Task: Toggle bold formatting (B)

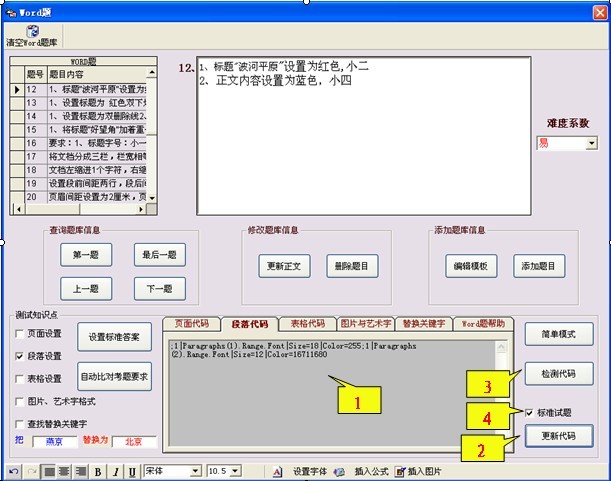Action: point(98,472)
